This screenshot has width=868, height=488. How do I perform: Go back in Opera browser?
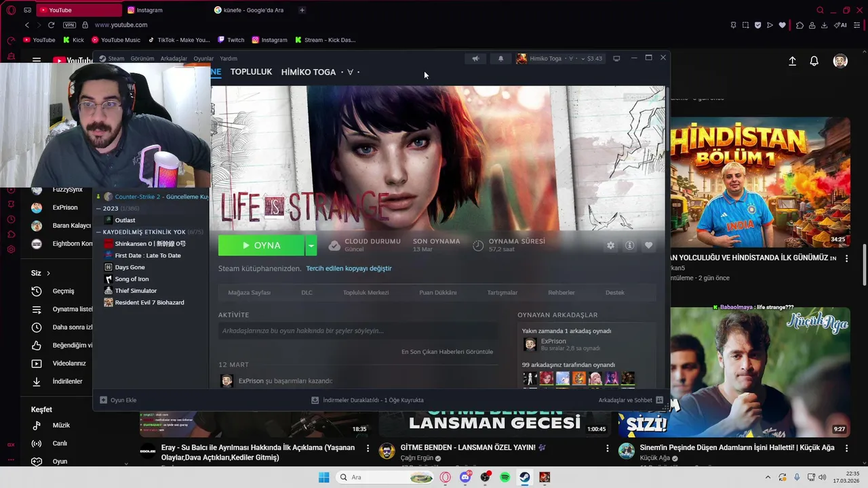27,25
